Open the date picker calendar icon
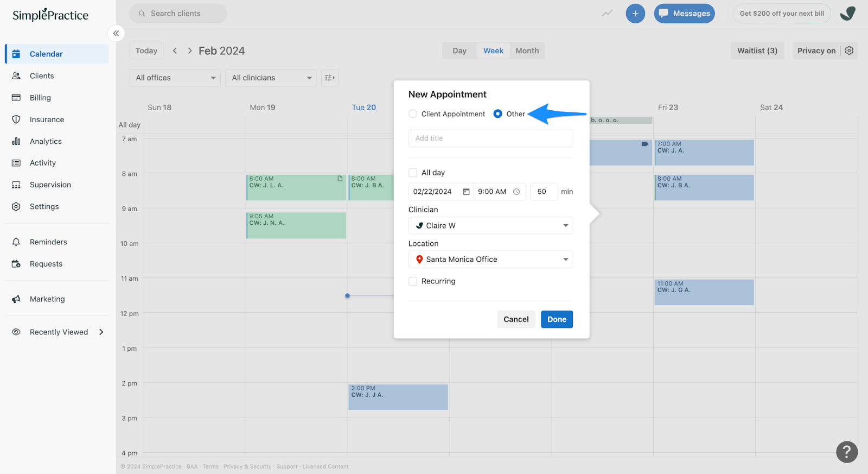868x474 pixels. tap(465, 192)
